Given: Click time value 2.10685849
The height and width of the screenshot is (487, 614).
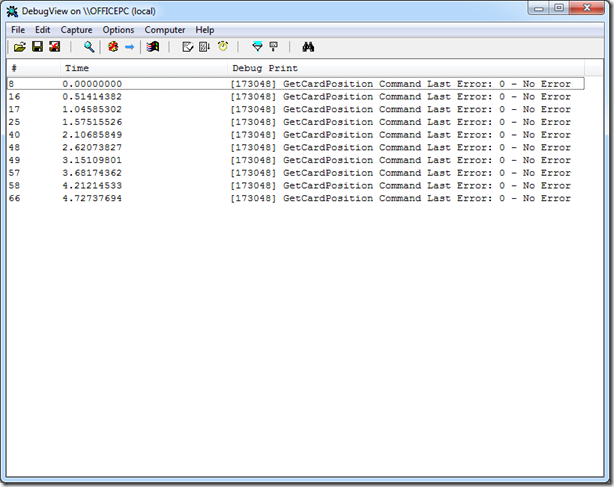Looking at the screenshot, I should 92,135.
